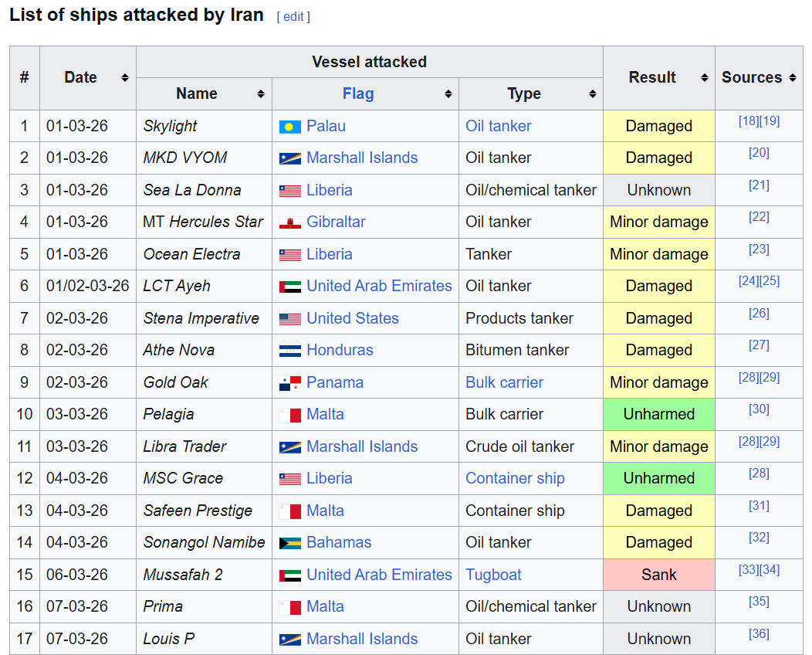The image size is (812, 655).
Task: Click the Panama flag icon
Action: coord(290,383)
